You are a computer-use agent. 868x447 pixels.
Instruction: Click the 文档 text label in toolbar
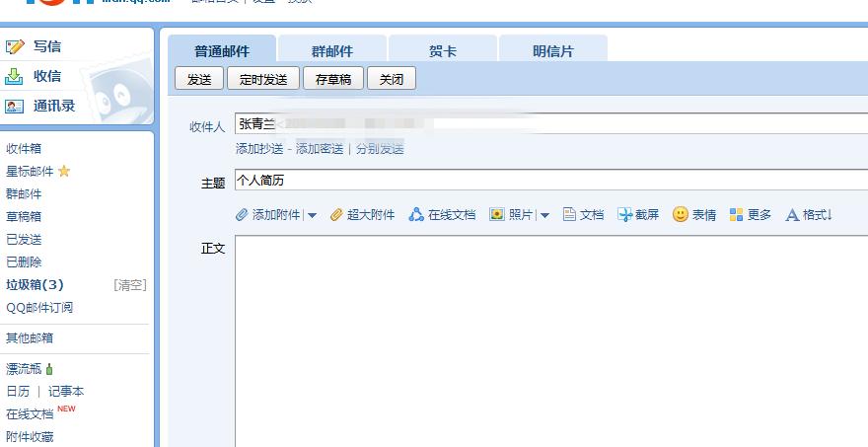591,215
